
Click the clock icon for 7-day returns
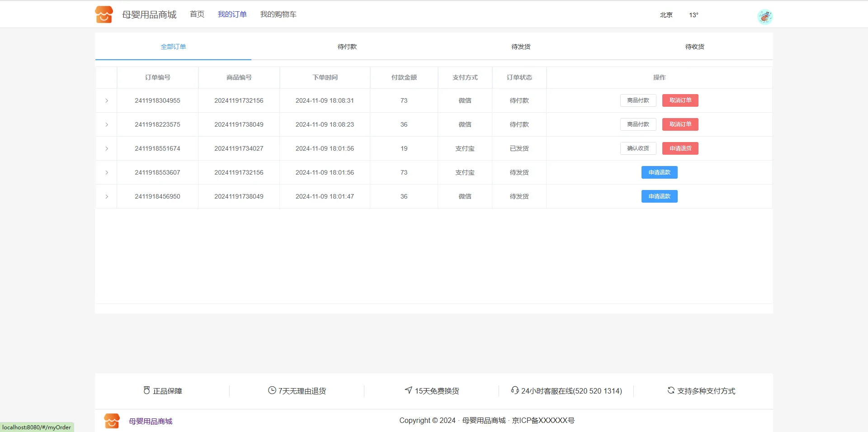[272, 390]
